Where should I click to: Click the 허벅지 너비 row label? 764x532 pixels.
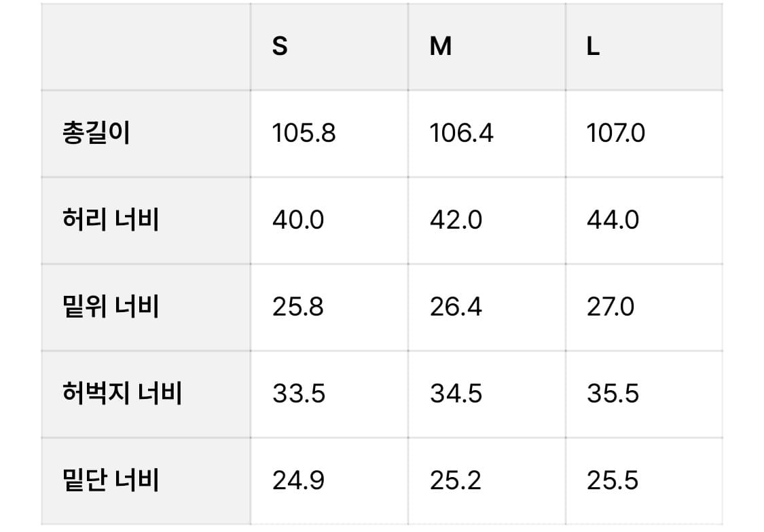[122, 394]
